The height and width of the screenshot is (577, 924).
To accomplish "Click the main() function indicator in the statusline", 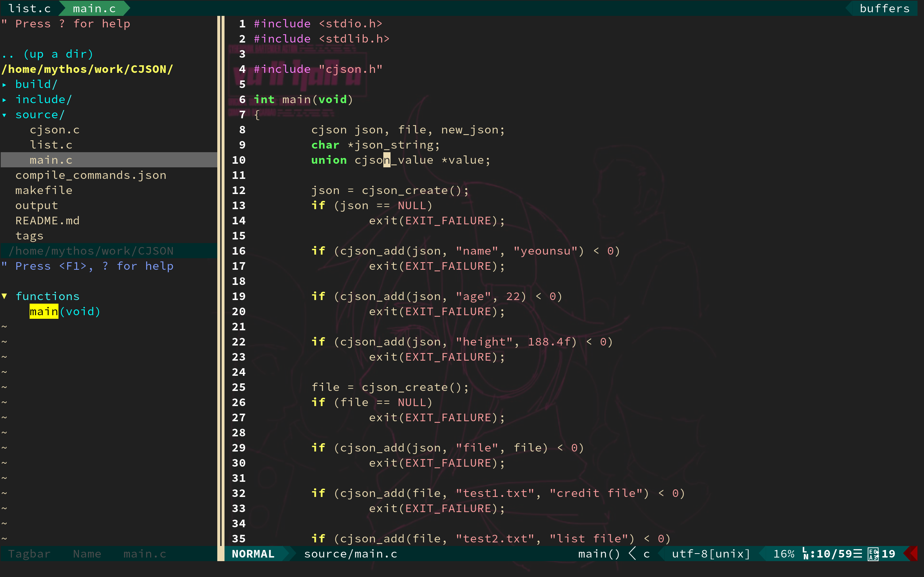I will point(598,554).
